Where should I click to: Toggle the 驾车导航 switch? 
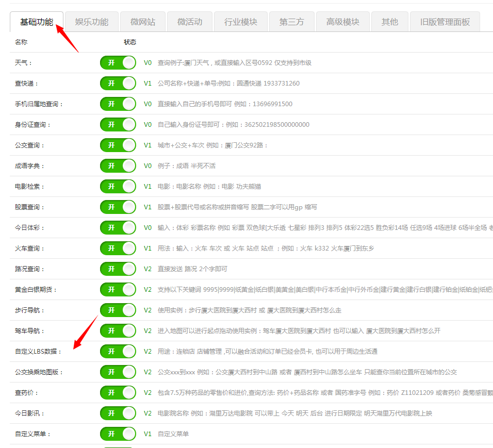point(118,331)
